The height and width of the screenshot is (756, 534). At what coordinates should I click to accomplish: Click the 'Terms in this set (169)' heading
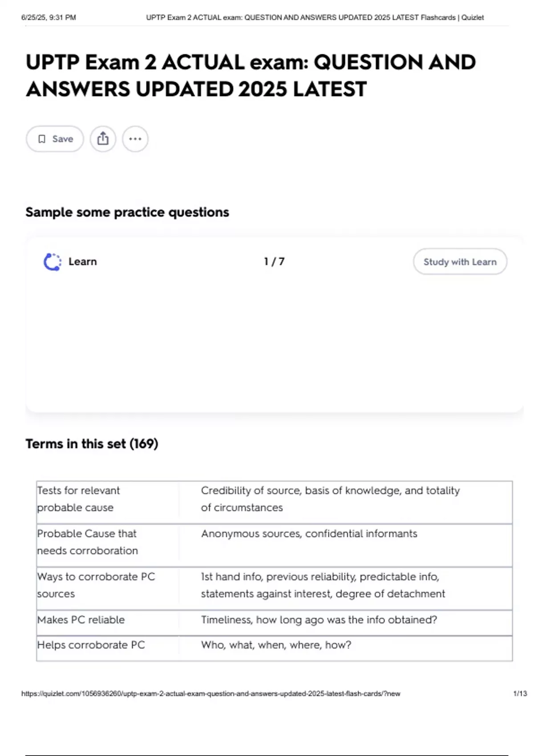click(92, 444)
